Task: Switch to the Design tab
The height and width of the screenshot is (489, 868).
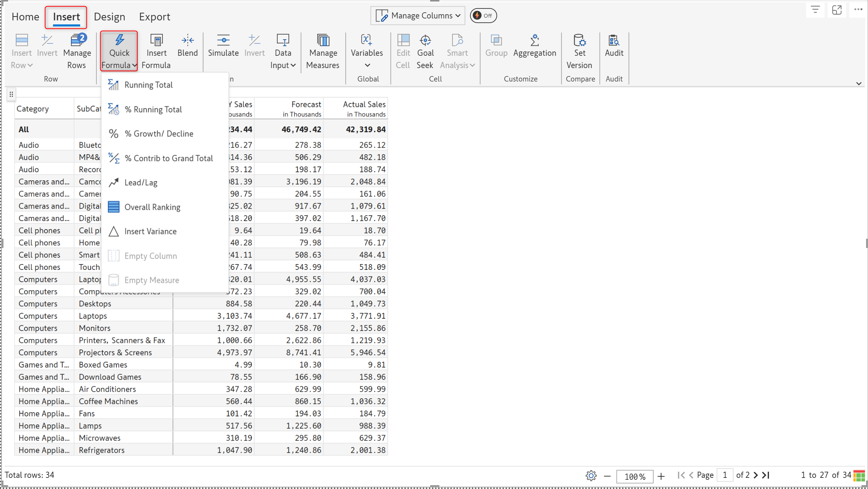Action: point(109,17)
